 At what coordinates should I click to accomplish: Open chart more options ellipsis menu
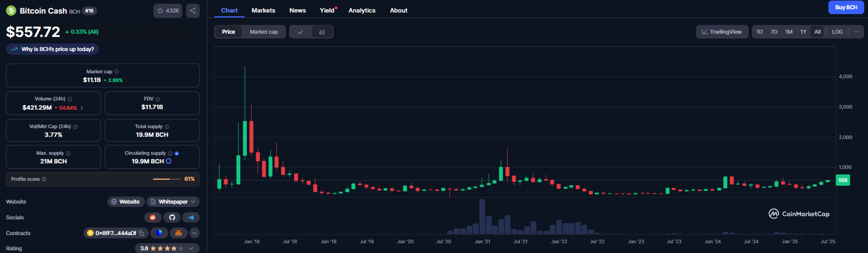[857, 32]
